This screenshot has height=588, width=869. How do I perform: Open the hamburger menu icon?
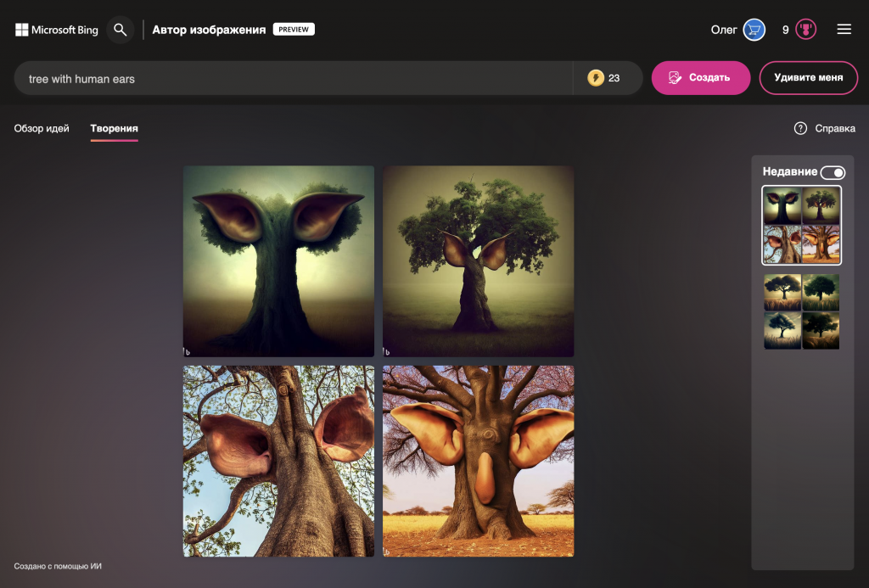point(844,30)
